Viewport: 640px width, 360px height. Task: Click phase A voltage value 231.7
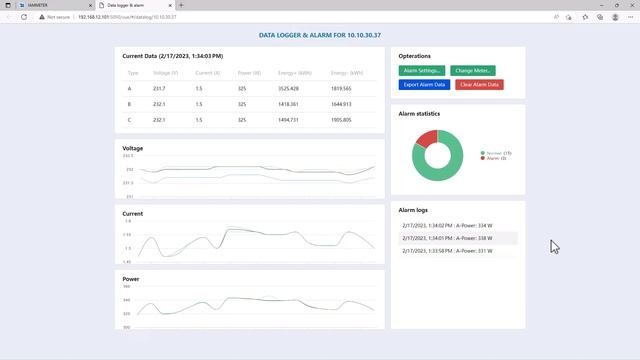[159, 89]
